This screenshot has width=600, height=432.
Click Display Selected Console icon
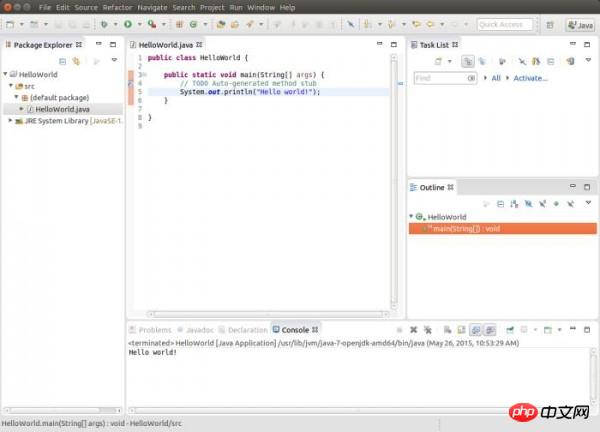pos(524,329)
